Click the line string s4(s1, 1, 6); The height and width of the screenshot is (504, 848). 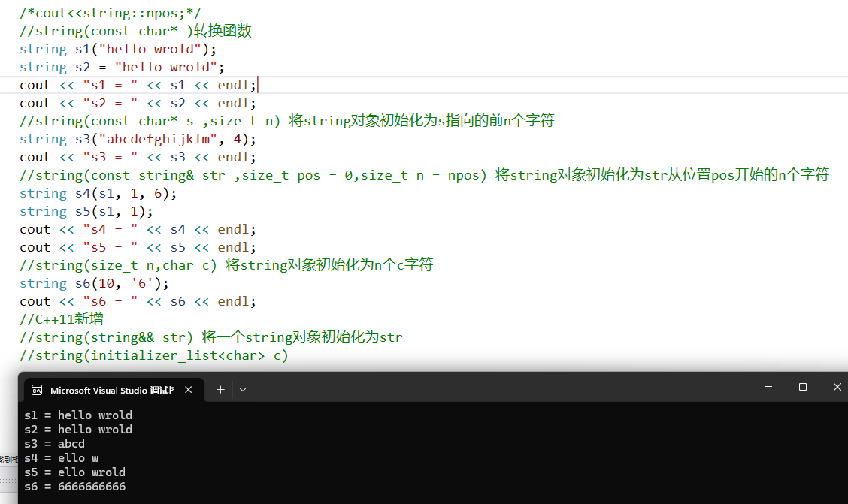(98, 193)
